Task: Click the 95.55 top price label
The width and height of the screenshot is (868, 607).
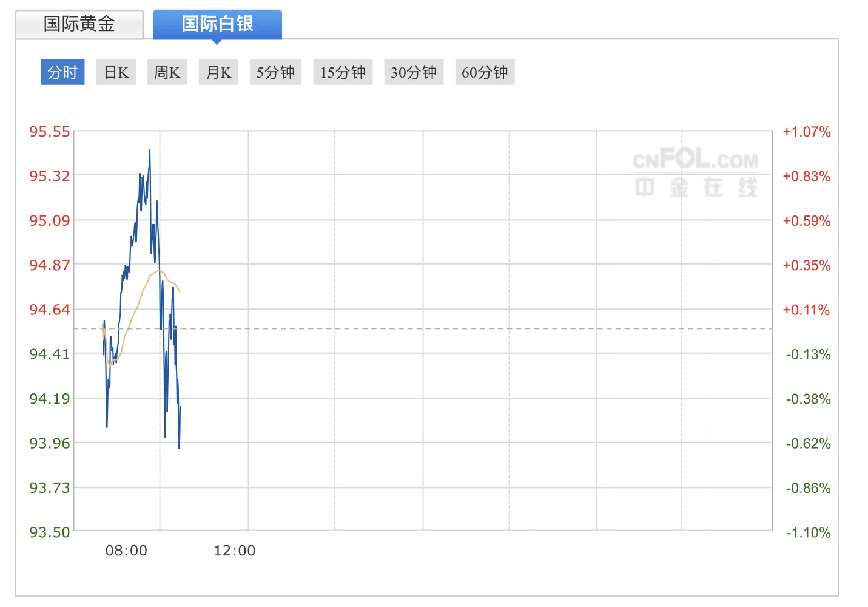Action: (x=50, y=132)
